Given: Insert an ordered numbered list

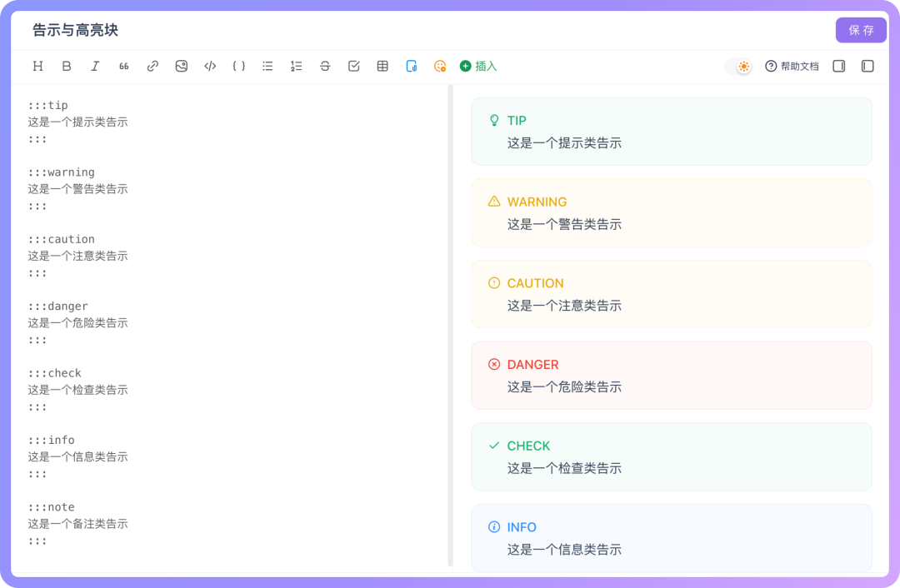Looking at the screenshot, I should coord(296,66).
